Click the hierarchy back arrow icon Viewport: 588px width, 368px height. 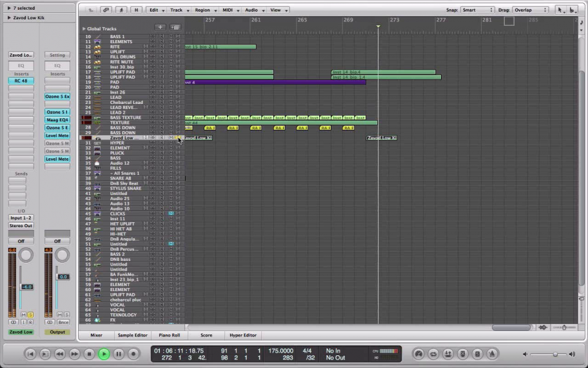[x=91, y=10]
